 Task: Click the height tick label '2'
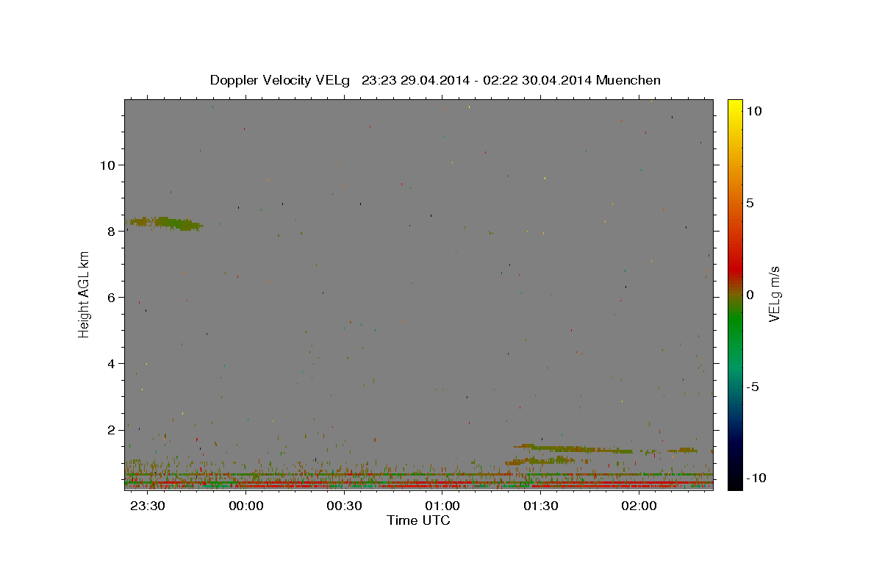(x=111, y=429)
